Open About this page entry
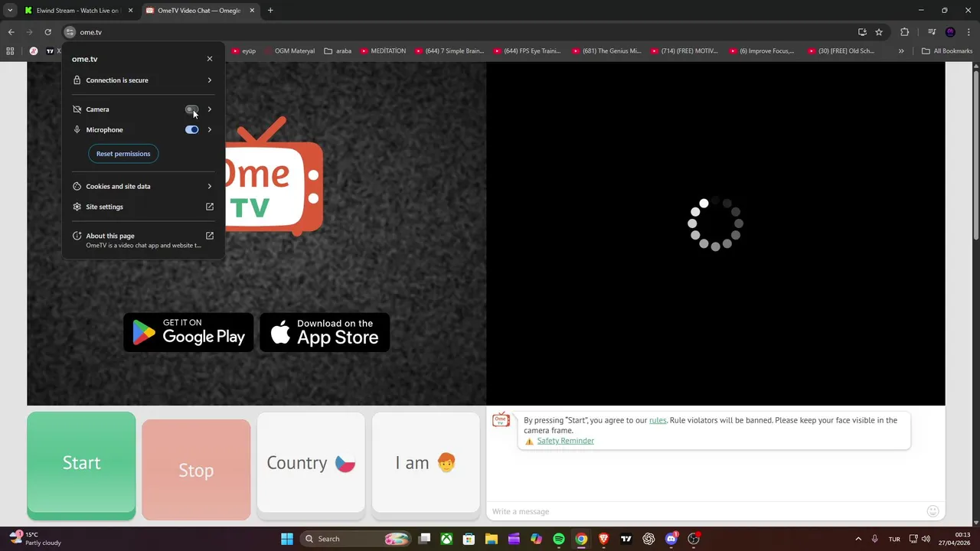Screen dimensions: 980x551 click(x=143, y=240)
